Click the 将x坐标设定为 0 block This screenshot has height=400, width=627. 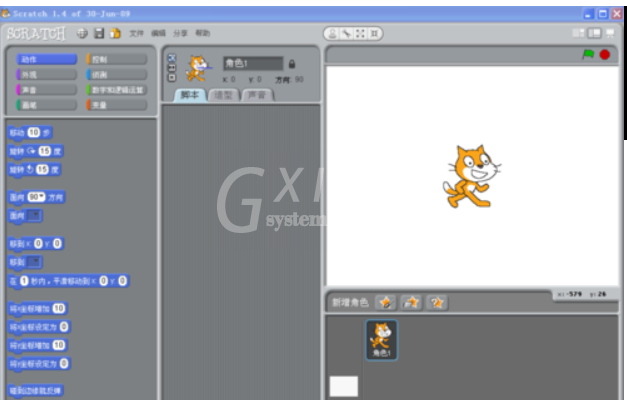39,327
